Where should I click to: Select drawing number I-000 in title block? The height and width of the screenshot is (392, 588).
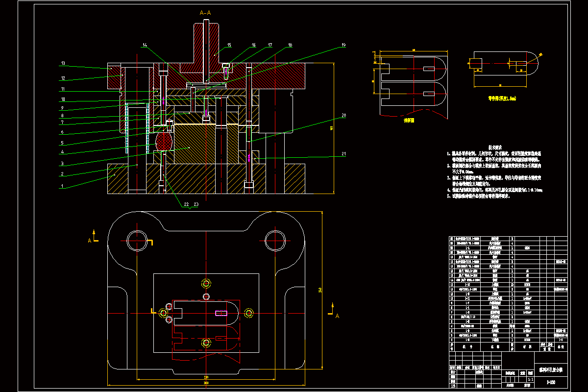[551, 382]
